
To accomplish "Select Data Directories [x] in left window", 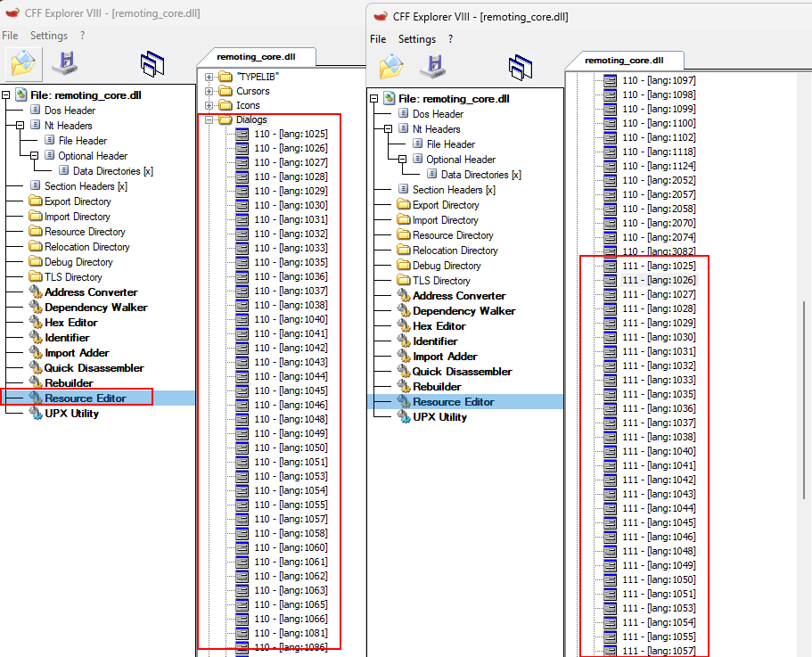I will (x=113, y=171).
